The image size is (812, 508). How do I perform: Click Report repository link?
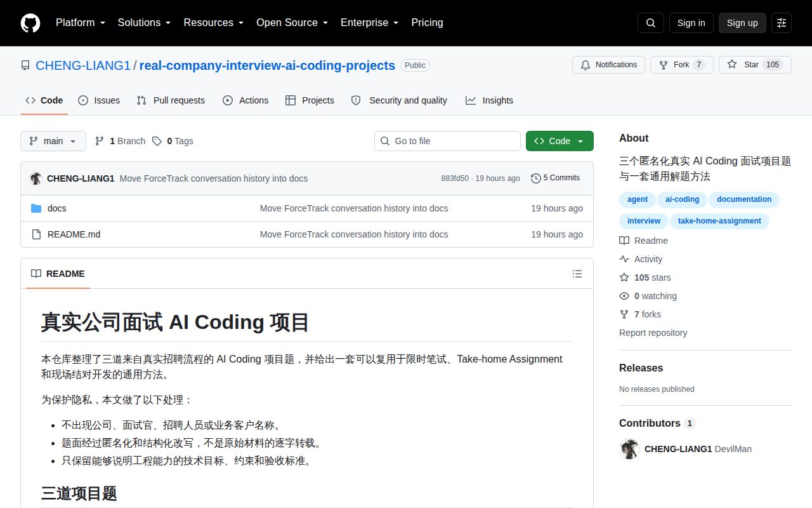(x=653, y=333)
